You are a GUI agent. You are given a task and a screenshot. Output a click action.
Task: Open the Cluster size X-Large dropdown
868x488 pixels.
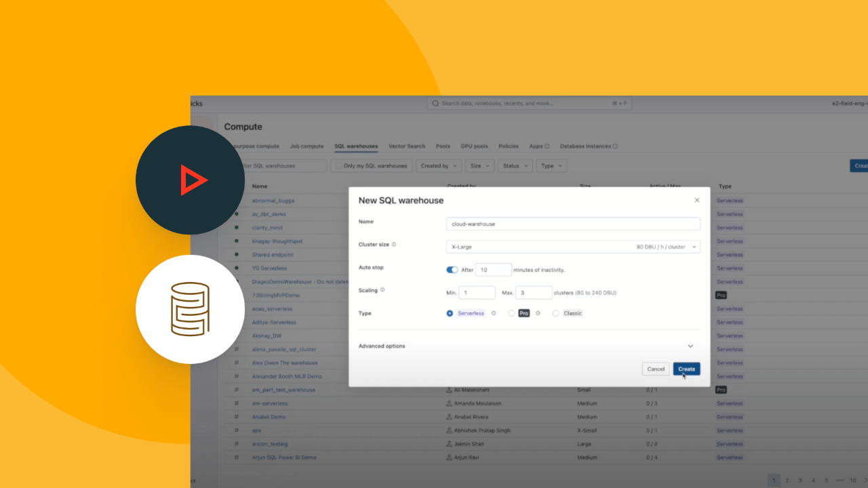tap(573, 247)
